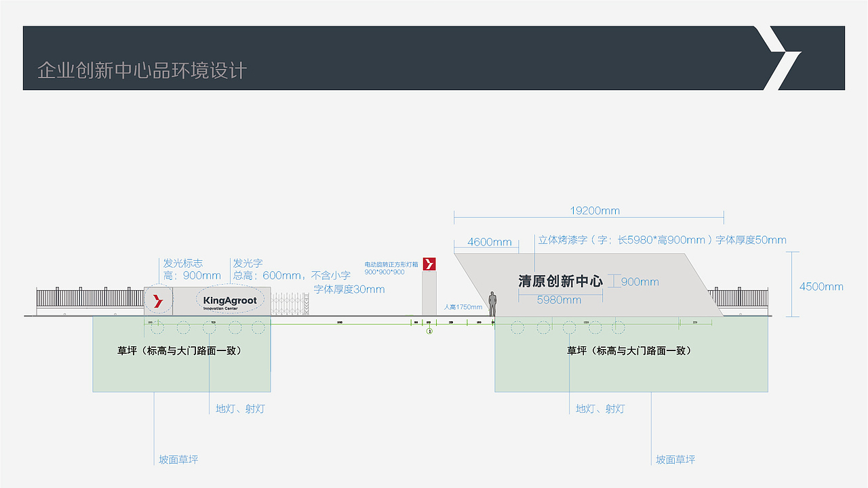Select the retractable electric gate graphic

coord(290,304)
